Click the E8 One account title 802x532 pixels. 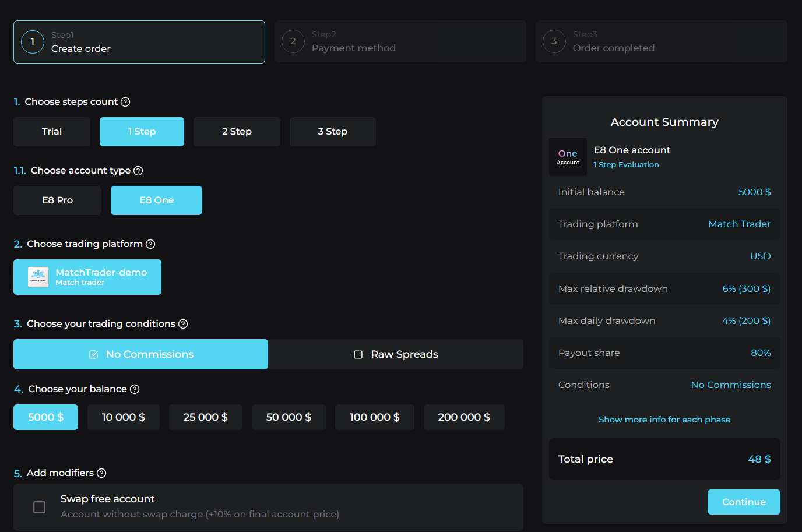tap(632, 150)
